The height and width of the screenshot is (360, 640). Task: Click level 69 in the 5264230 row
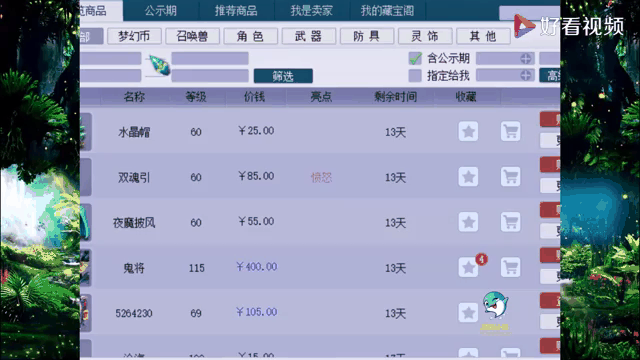[x=196, y=313]
